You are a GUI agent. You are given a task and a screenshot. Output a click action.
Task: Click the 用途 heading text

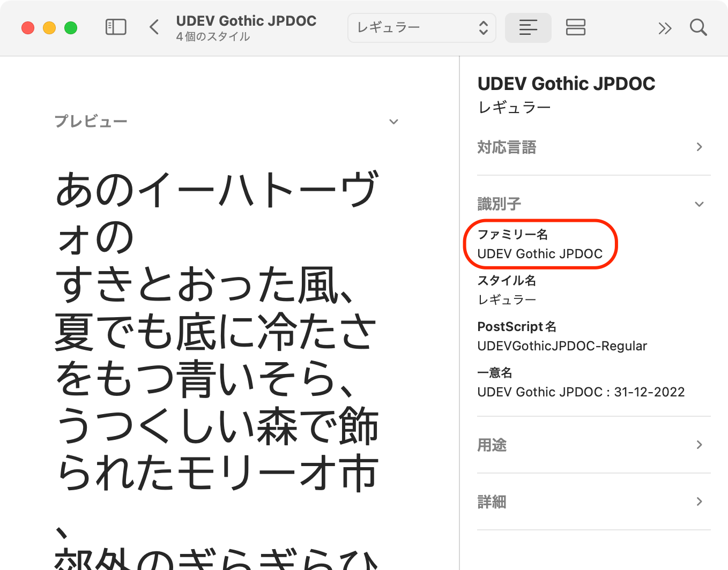click(x=492, y=445)
